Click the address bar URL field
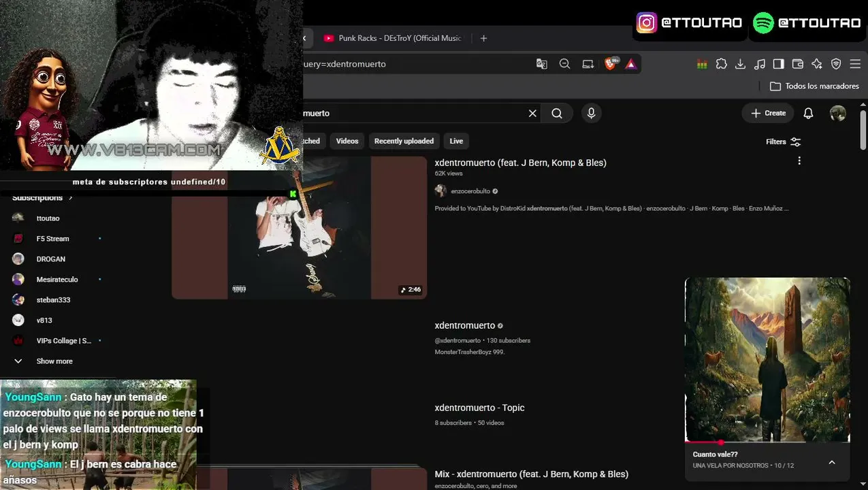This screenshot has height=490, width=868. [x=415, y=64]
